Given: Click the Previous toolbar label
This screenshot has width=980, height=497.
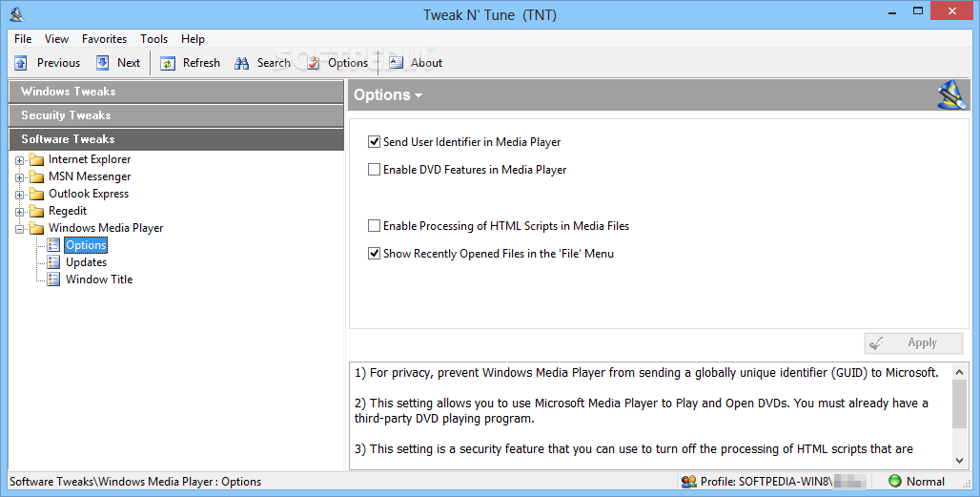Looking at the screenshot, I should point(58,63).
